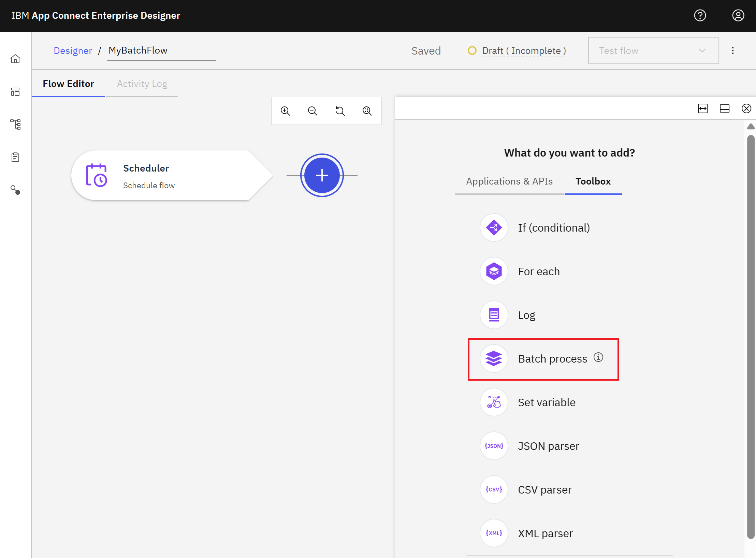The height and width of the screenshot is (558, 756).
Task: Open the dashboard icon in left sidebar
Action: pos(15,92)
